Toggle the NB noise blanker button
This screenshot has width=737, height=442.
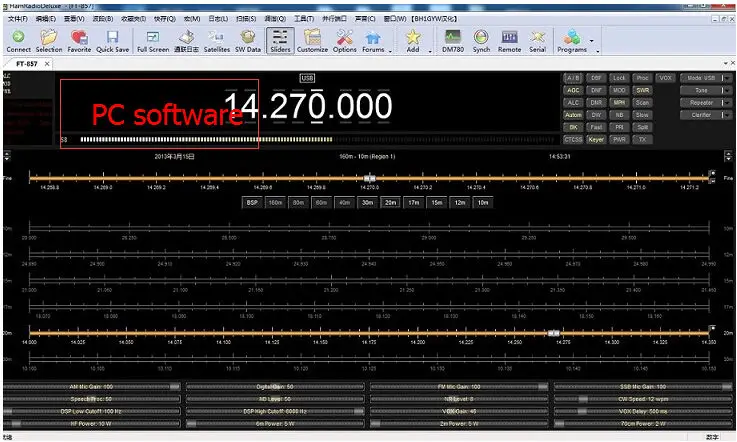[x=619, y=115]
